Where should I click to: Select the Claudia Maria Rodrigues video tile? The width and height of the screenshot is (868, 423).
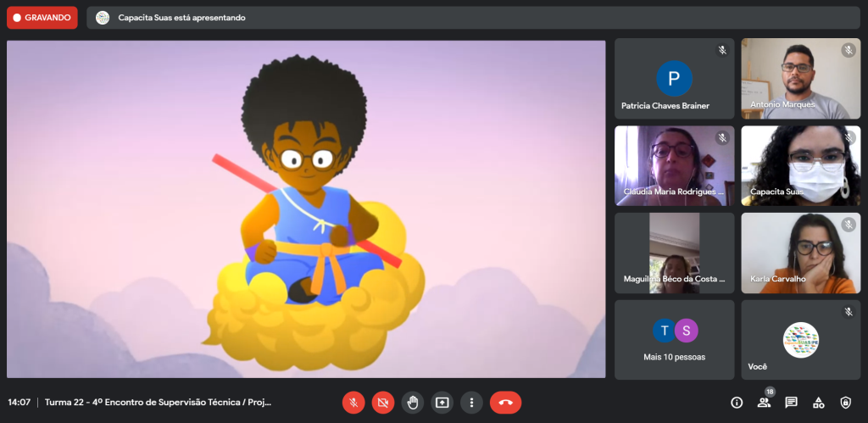coord(674,165)
